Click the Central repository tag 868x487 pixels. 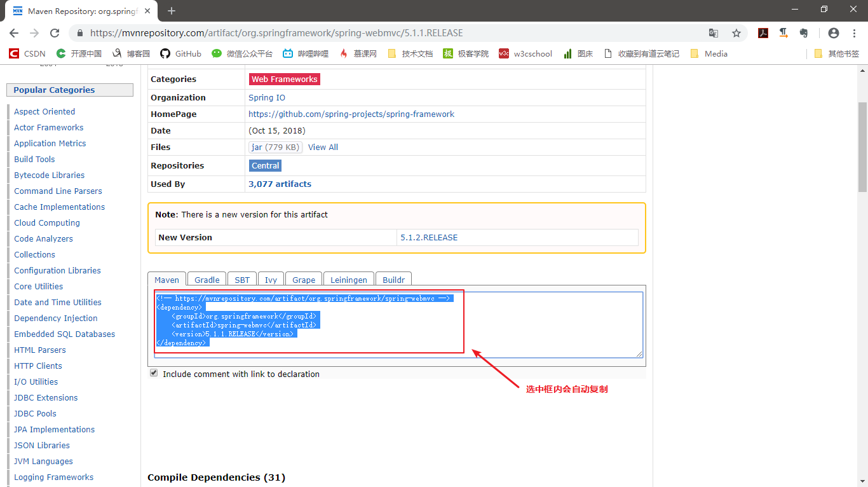click(x=266, y=165)
